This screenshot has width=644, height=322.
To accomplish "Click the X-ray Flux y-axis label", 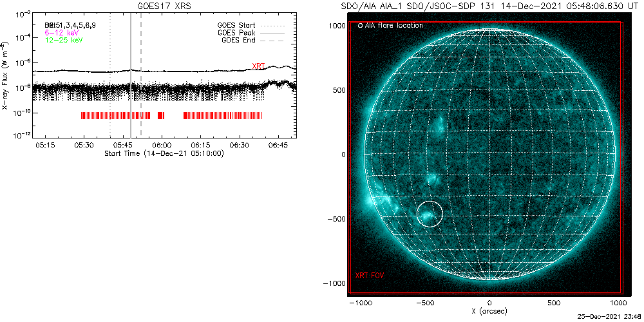I will point(5,75).
